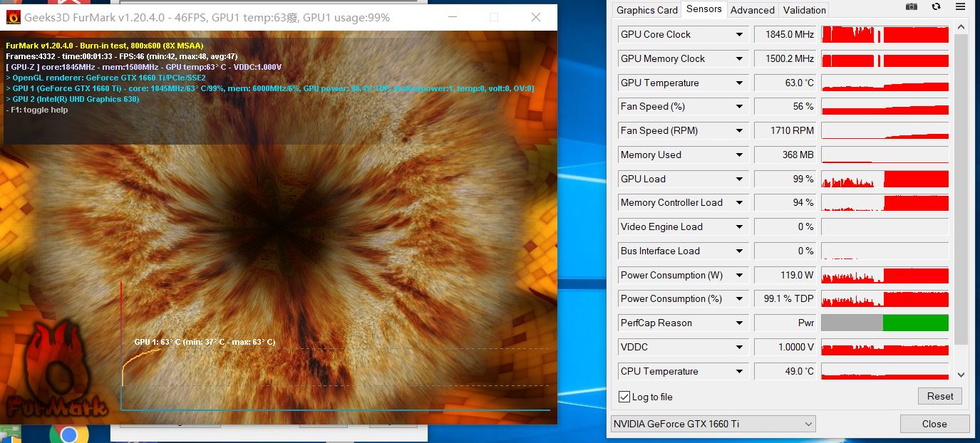980x443 pixels.
Task: Expand the Memory Used sensor dropdown
Action: 740,155
